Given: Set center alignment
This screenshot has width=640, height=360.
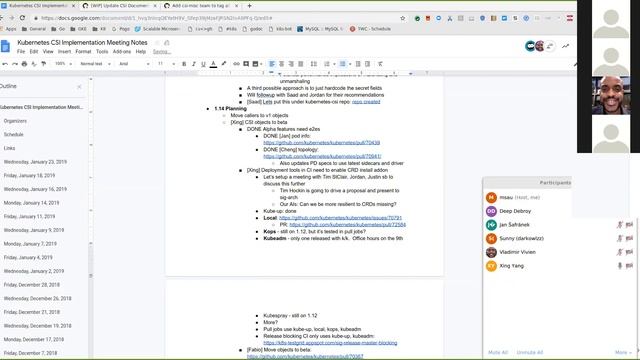Looking at the screenshot, I should click(281, 64).
